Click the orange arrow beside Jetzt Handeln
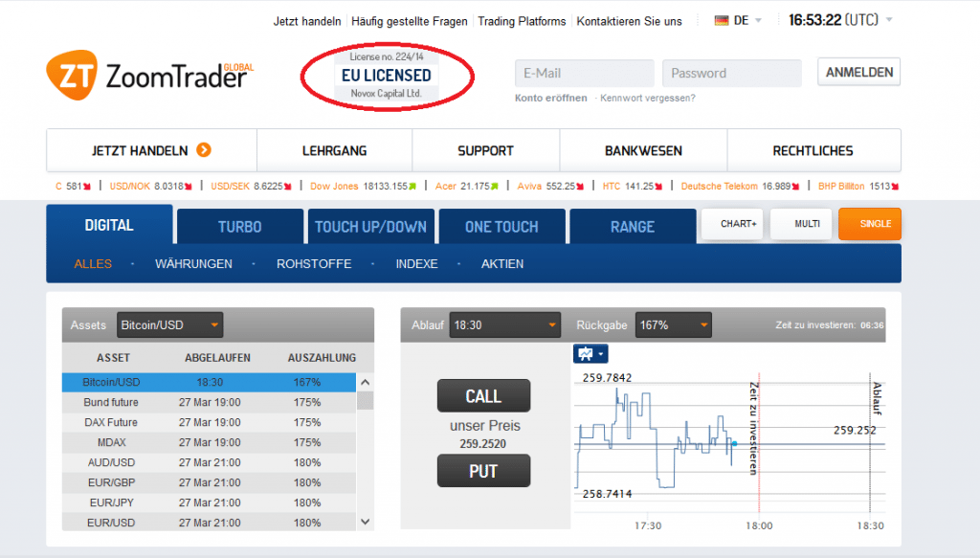This screenshot has height=558, width=980. tap(204, 150)
